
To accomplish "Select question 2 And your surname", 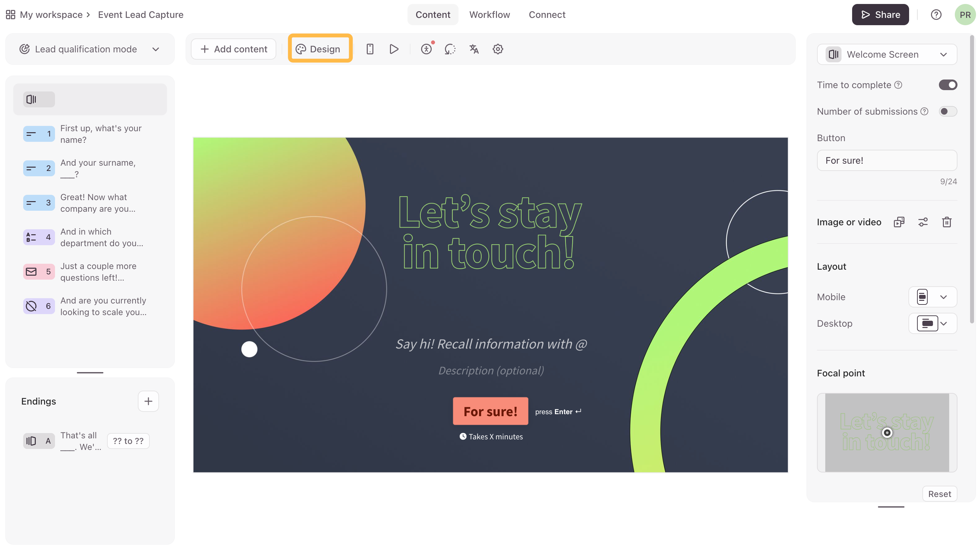I will click(90, 168).
